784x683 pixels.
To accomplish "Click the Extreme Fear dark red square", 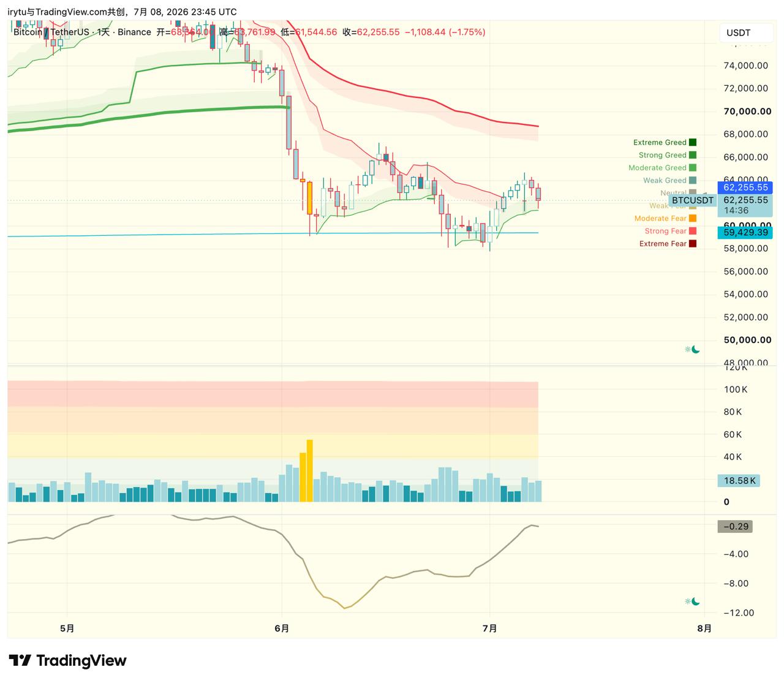I will (x=693, y=244).
